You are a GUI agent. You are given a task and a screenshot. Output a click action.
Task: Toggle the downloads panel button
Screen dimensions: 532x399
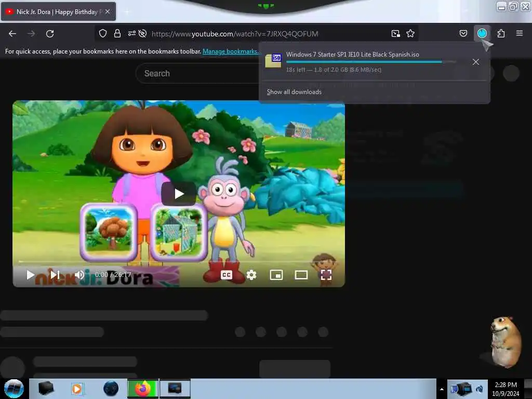(482, 33)
